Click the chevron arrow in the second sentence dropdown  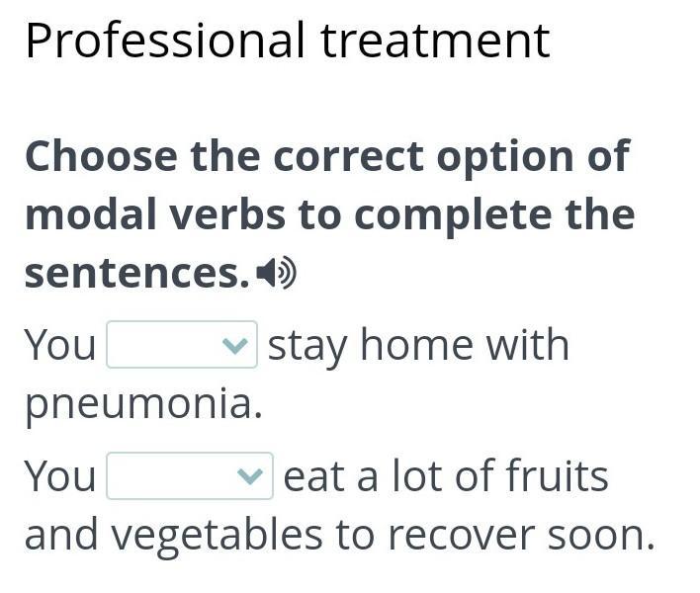(x=250, y=477)
